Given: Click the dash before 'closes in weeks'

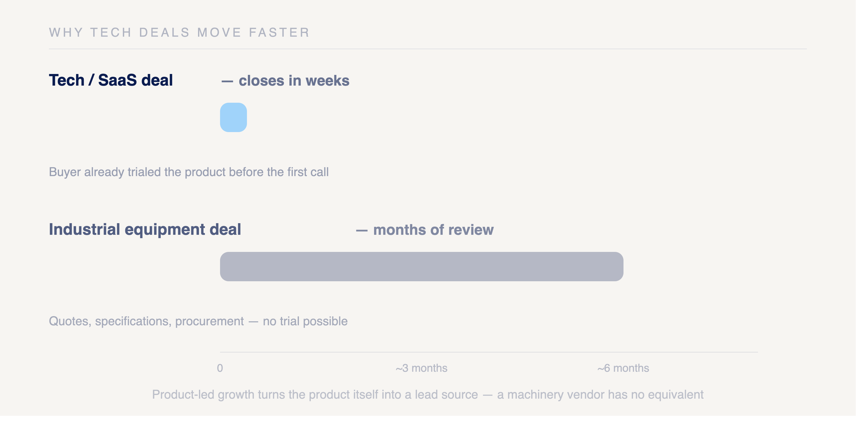Looking at the screenshot, I should coord(227,81).
